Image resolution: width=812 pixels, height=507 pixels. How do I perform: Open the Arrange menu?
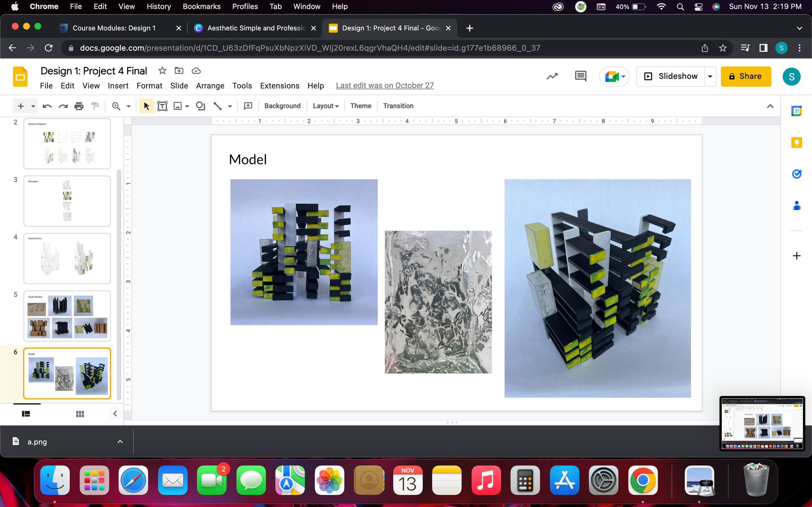point(210,86)
